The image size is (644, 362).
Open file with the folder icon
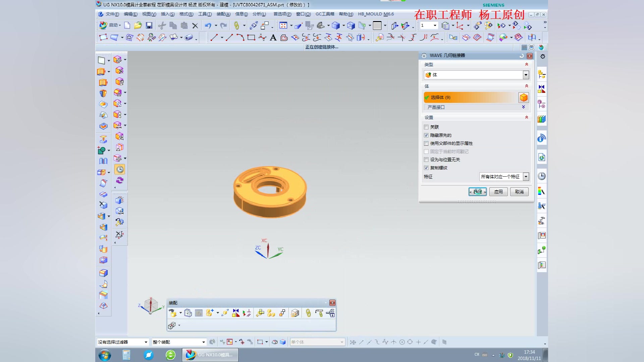[138, 25]
